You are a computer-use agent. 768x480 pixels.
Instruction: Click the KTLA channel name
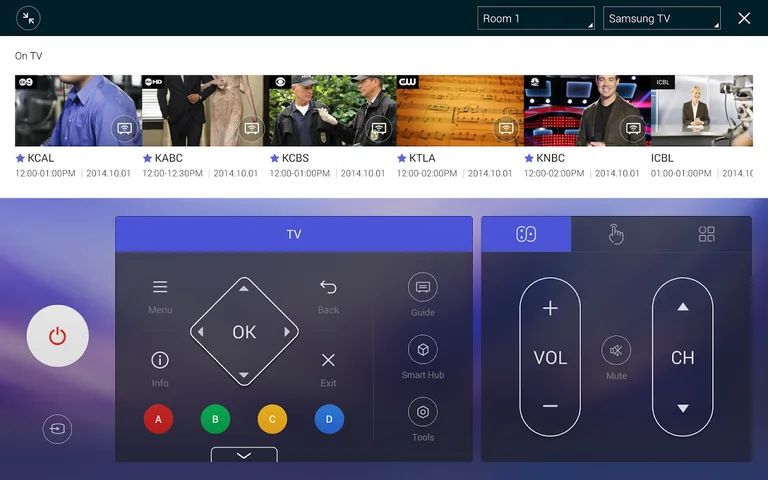(422, 158)
